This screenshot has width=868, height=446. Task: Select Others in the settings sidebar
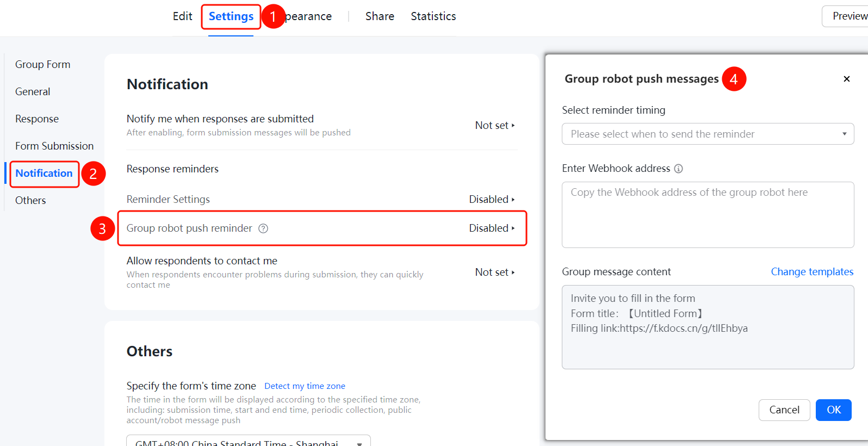pyautogui.click(x=30, y=200)
